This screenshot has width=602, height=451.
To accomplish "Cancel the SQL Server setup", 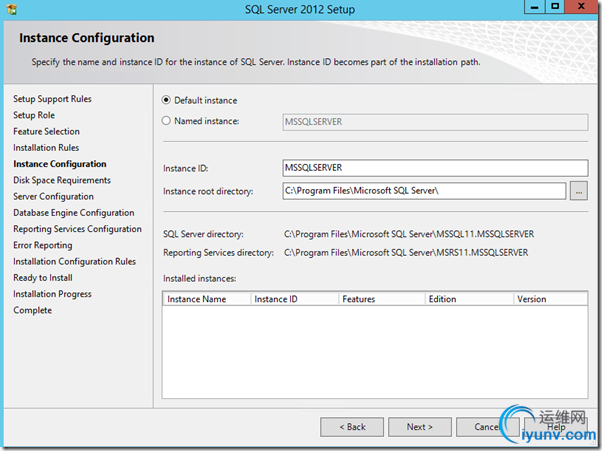I will (487, 427).
